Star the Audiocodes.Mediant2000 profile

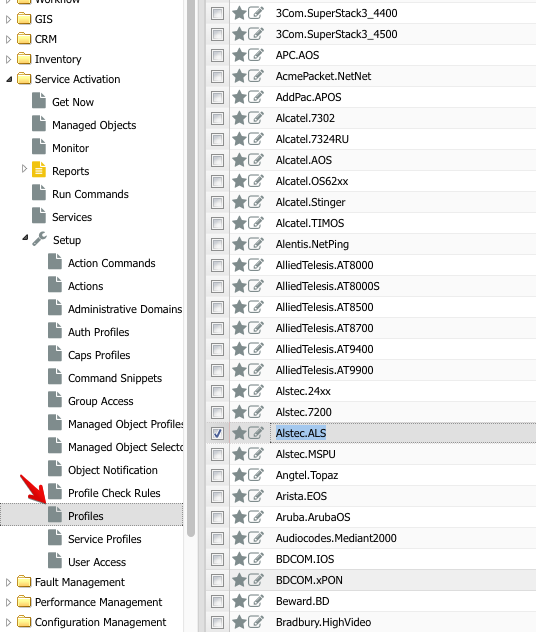[239, 538]
